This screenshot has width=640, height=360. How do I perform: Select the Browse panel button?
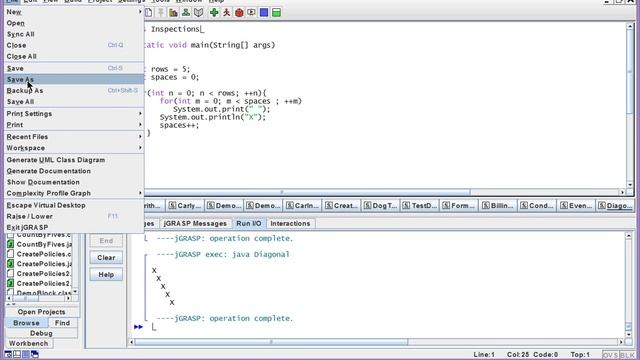[26, 323]
